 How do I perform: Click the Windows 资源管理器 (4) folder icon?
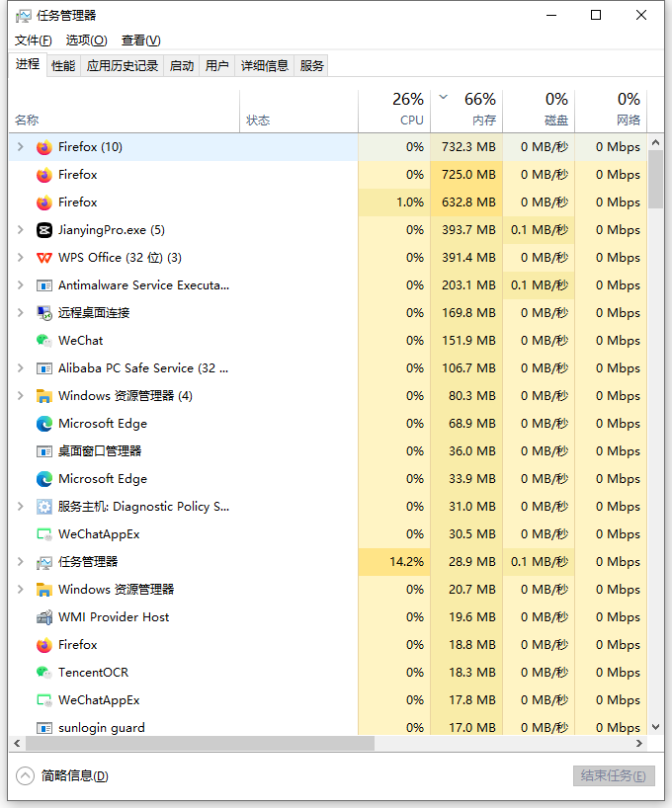point(44,396)
